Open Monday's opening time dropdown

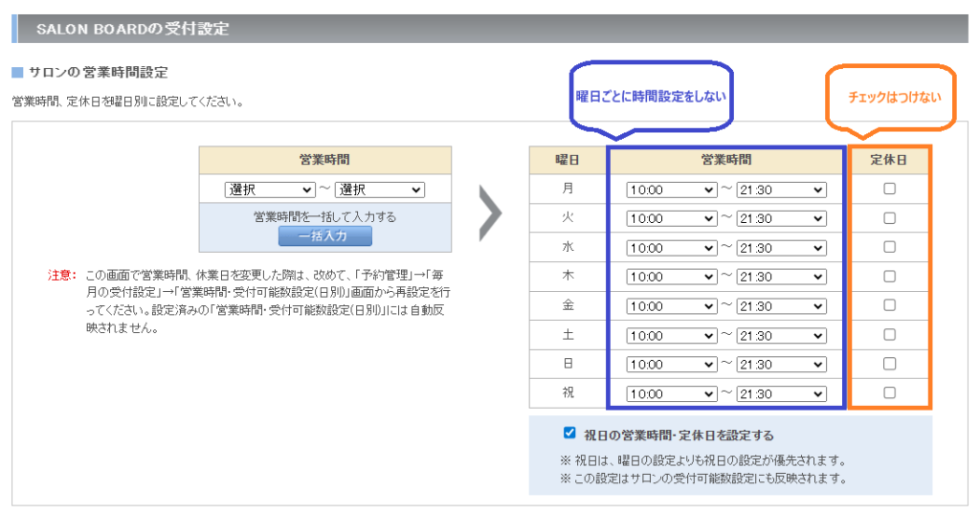(671, 190)
